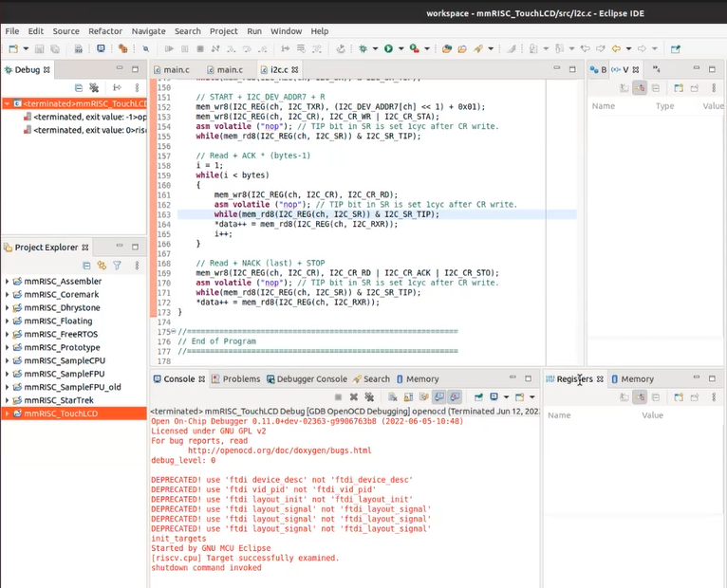Expand the mmRISC_Coremark project node
Viewport: 727px width, 588px height.
click(x=8, y=295)
